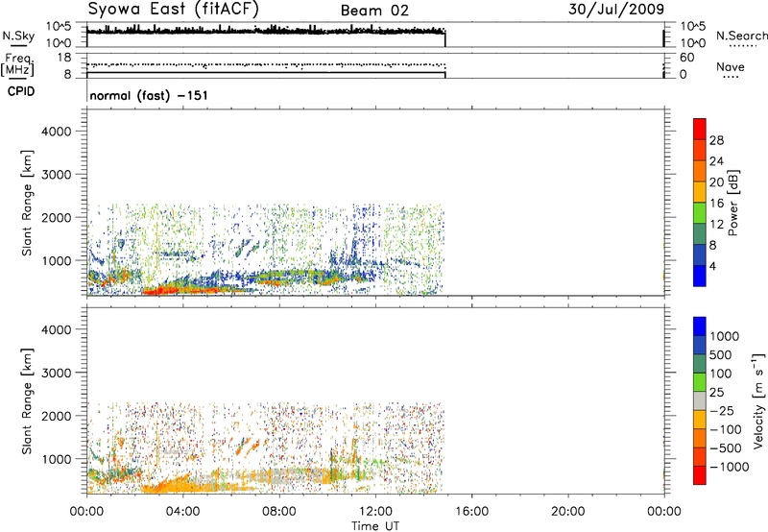Click the '12' label on power color bar
Image resolution: width=768 pixels, height=532 pixels.
716,225
